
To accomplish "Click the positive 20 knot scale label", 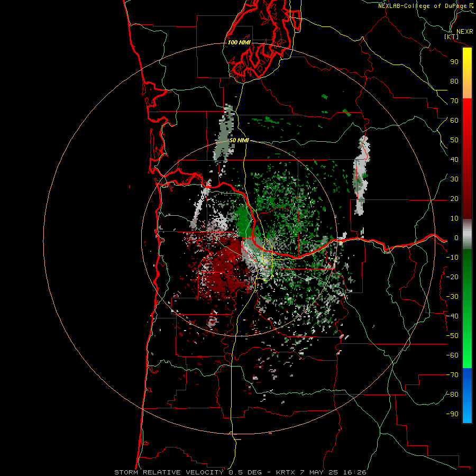I will 454,199.
